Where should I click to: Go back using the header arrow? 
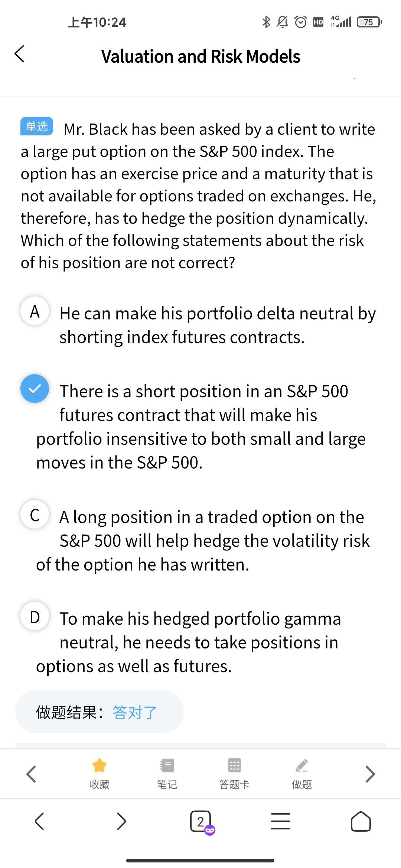[x=20, y=54]
